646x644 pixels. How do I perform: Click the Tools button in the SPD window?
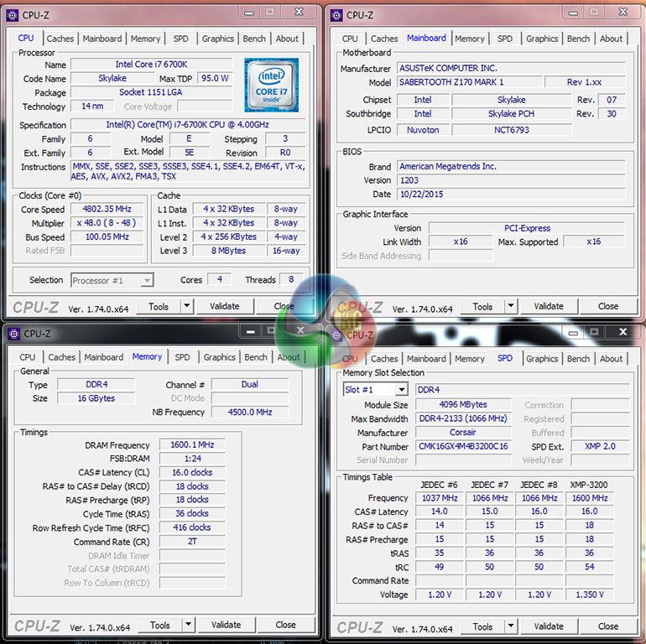(x=482, y=626)
